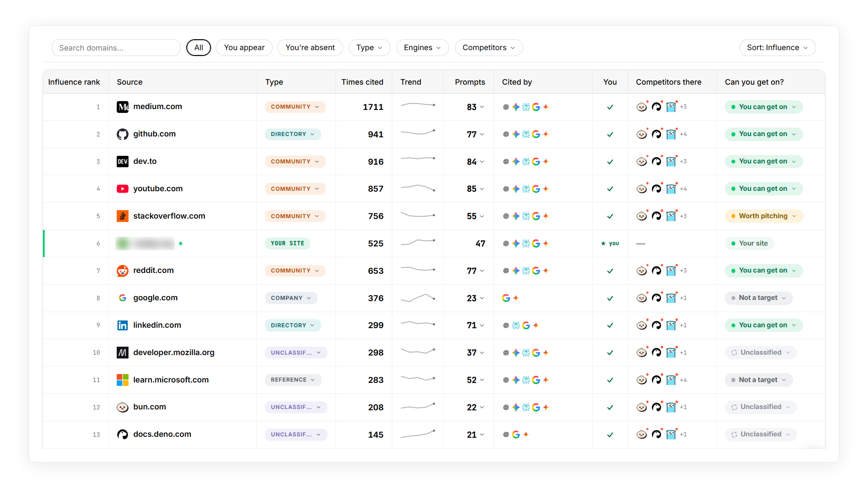
Task: Click the GitHub octocat icon
Action: (x=122, y=134)
